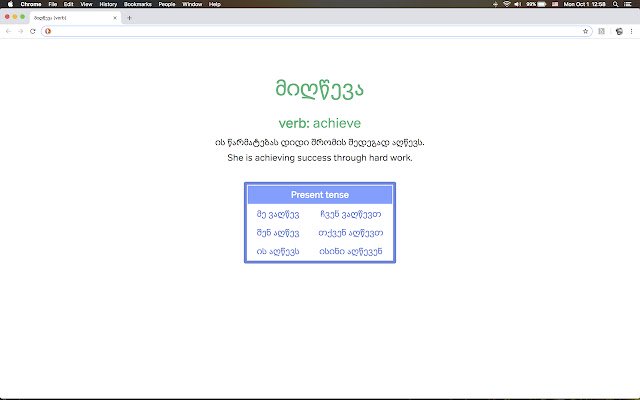The image size is (640, 400).
Task: Click the site icon in address bar
Action: point(48,31)
